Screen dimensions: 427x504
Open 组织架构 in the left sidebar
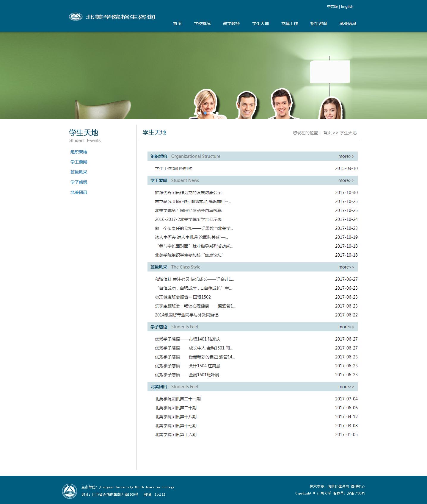(79, 152)
